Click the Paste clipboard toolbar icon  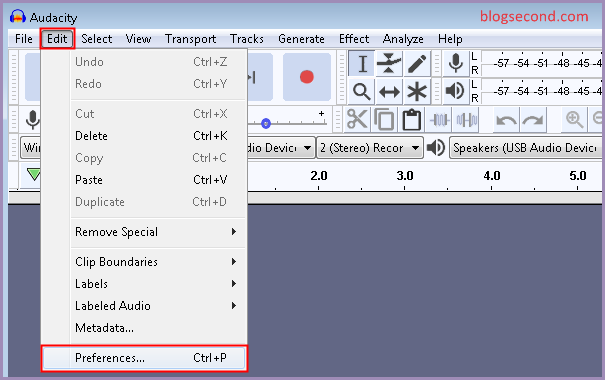coord(412,120)
